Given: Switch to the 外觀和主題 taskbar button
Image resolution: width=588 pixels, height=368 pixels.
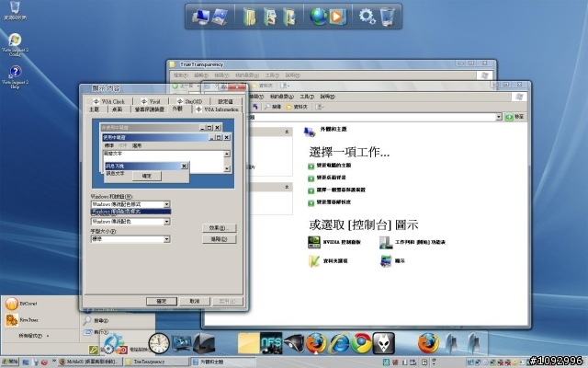Looking at the screenshot, I should coord(223,362).
